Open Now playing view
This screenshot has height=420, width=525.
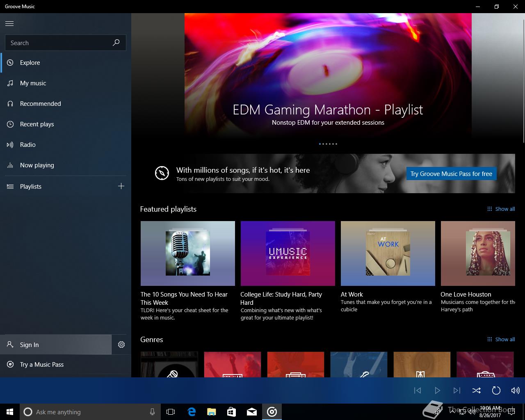tap(66, 165)
